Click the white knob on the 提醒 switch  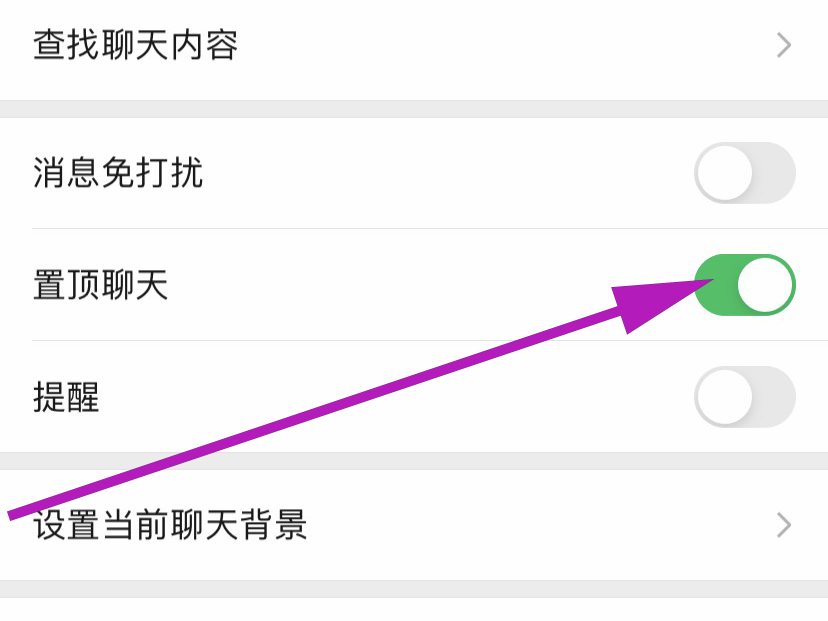[724, 397]
